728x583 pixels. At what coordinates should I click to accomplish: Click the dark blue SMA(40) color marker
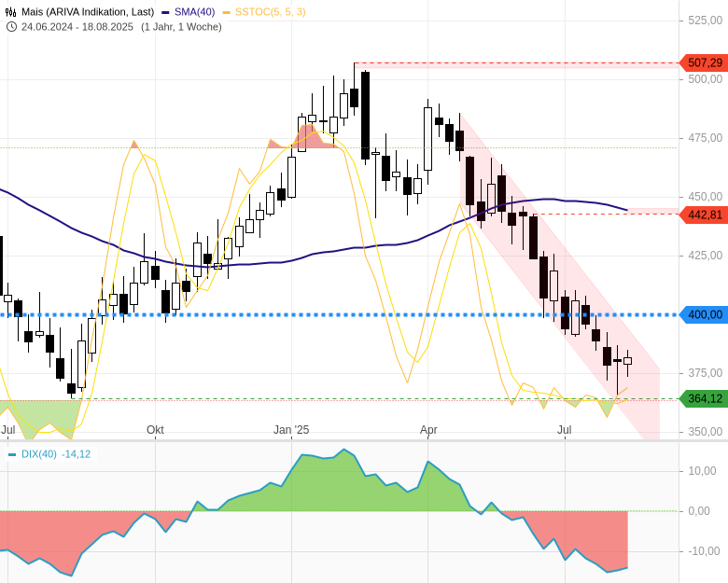pyautogui.click(x=165, y=12)
